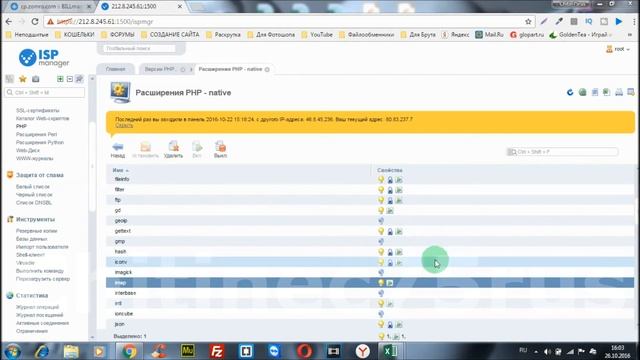Open FileZilla from the taskbar

pyautogui.click(x=217, y=351)
